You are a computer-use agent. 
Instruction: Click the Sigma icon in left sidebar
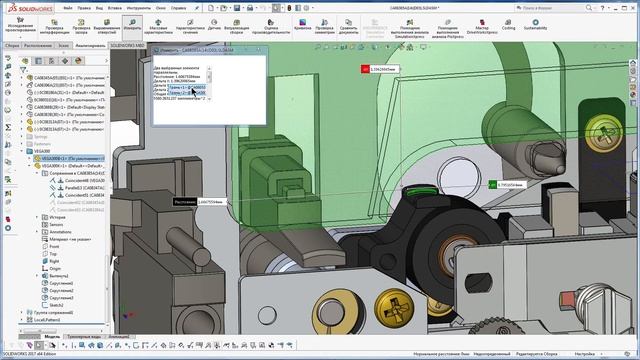tap(8, 127)
